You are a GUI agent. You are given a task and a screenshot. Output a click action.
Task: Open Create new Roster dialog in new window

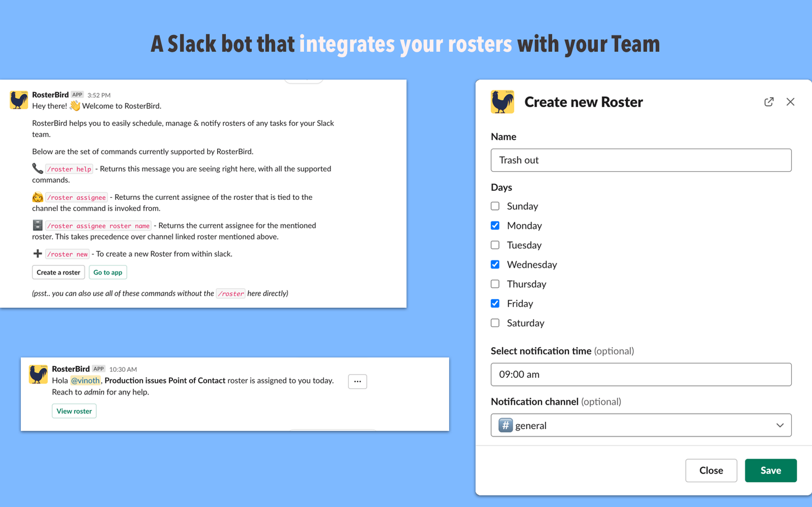click(769, 102)
